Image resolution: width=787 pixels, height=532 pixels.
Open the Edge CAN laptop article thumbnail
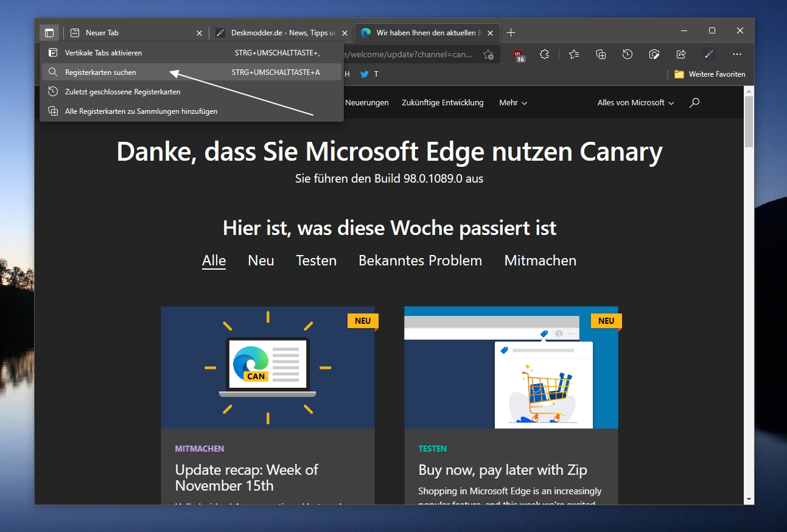pyautogui.click(x=268, y=367)
